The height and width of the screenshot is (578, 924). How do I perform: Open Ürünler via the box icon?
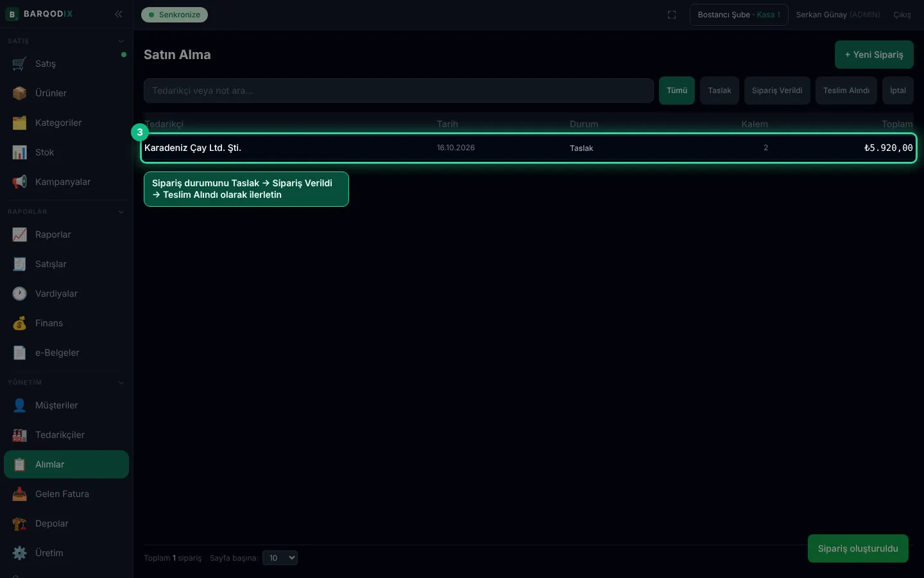[19, 93]
